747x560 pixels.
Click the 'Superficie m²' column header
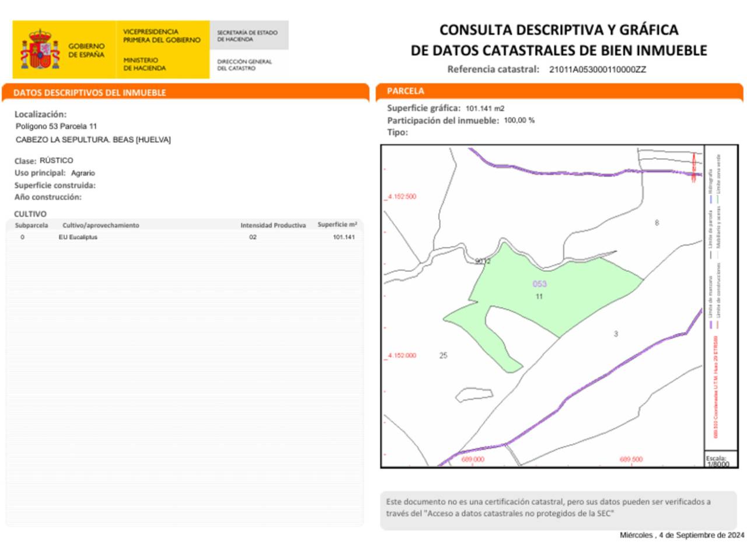pos(337,225)
